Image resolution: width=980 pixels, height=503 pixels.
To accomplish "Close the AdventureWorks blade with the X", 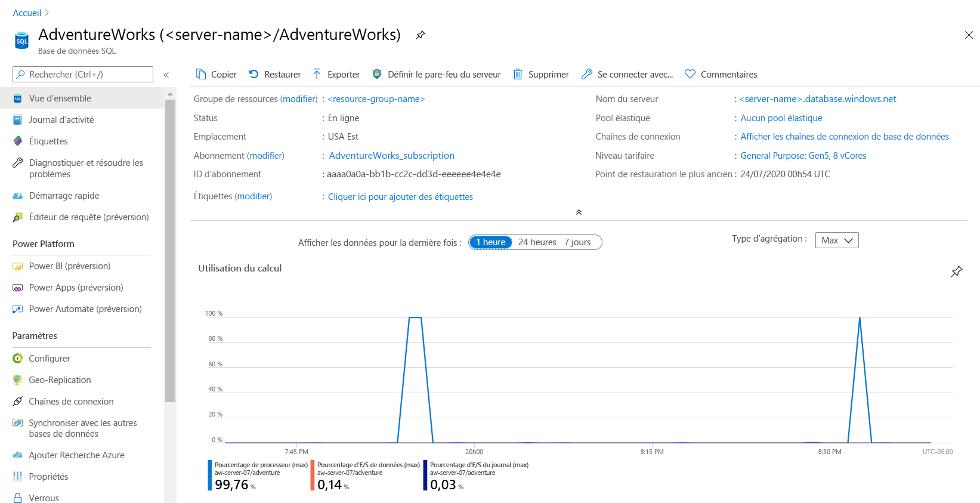I will [969, 35].
